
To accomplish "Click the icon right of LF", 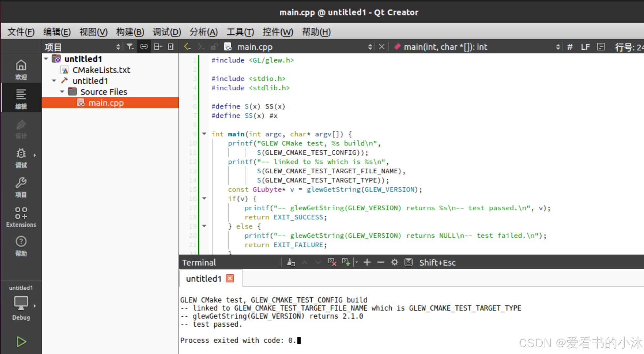I will pos(601,47).
